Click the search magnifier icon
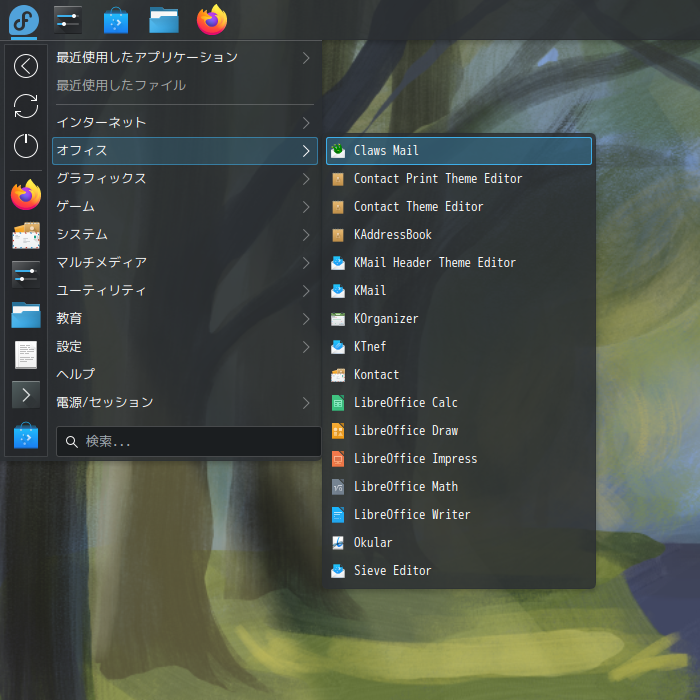This screenshot has width=700, height=700. point(71,442)
